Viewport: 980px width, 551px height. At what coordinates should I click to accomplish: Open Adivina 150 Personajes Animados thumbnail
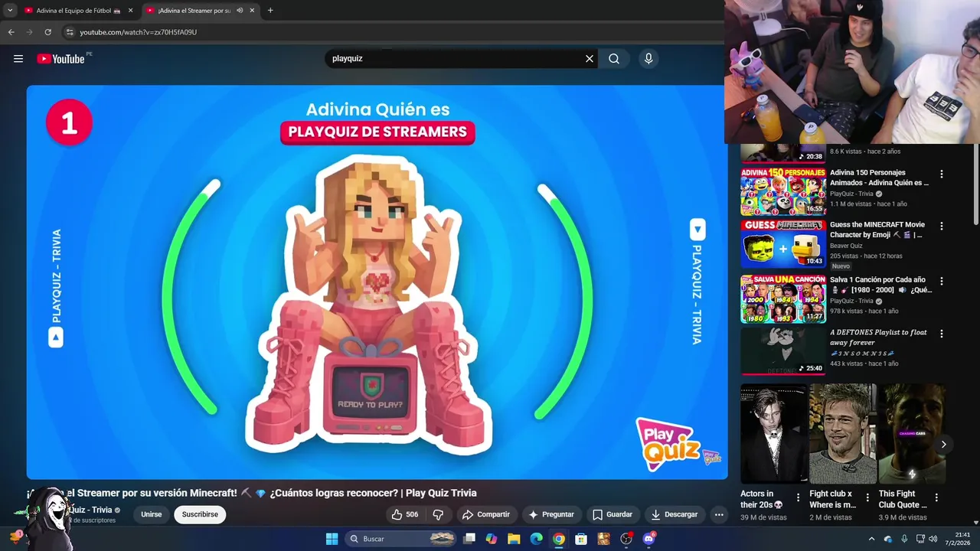click(782, 192)
